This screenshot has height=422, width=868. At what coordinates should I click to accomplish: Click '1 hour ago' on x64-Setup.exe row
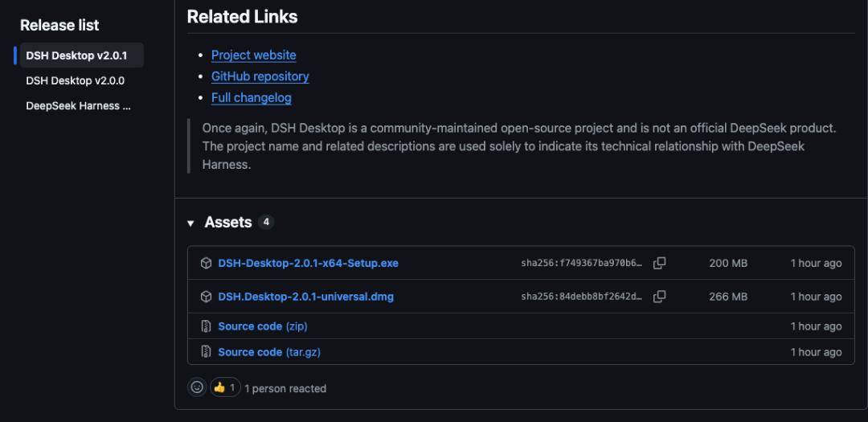coord(816,263)
